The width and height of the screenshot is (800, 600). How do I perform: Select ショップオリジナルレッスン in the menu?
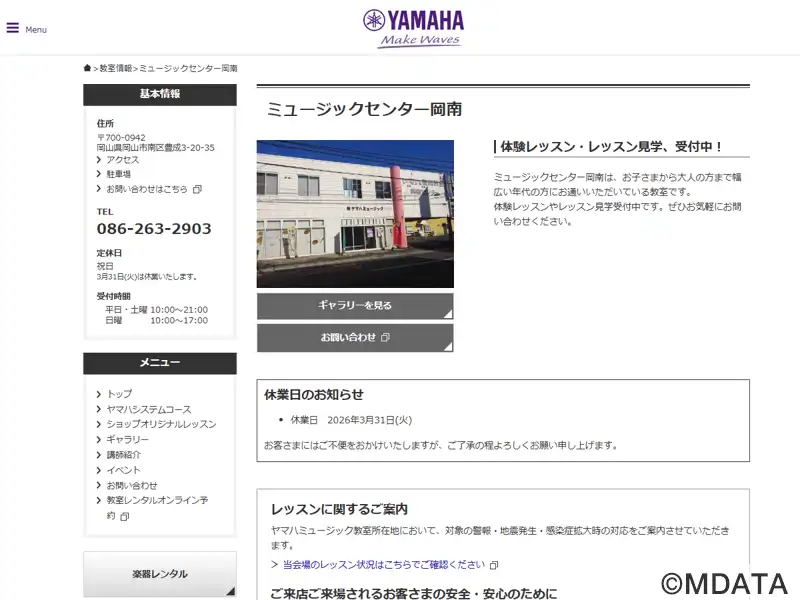pos(161,424)
